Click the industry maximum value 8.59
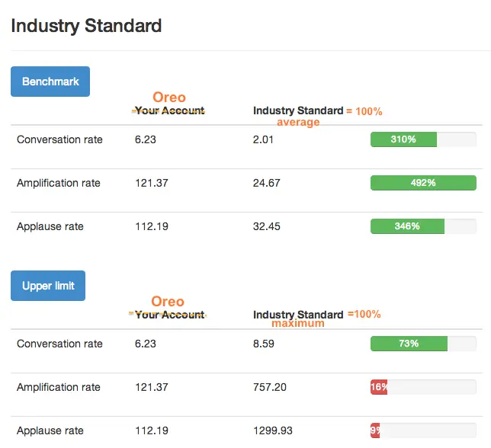The image size is (491, 448). click(x=264, y=344)
